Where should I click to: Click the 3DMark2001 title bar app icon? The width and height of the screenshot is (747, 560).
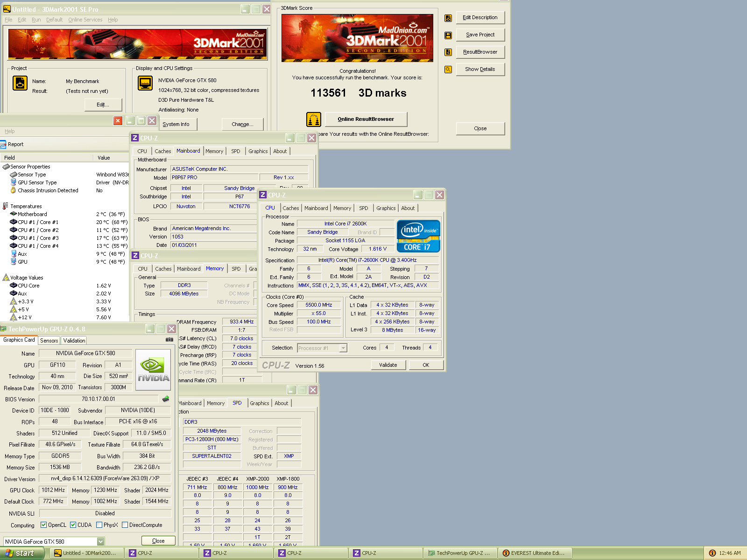[7, 9]
